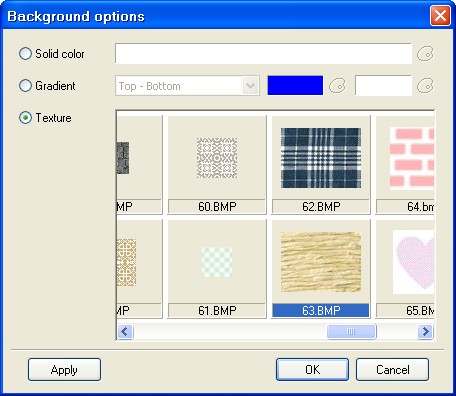Click the solid color preview field

263,53
